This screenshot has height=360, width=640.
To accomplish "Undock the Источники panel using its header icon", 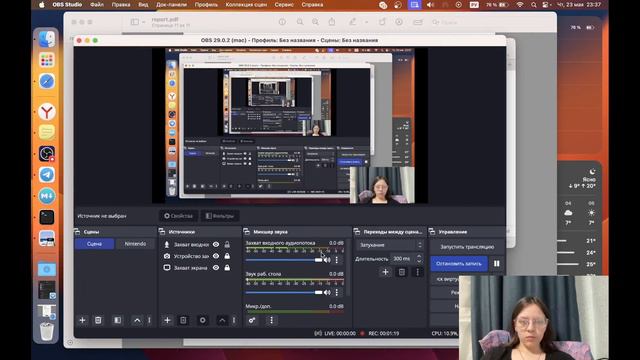I will (x=162, y=231).
